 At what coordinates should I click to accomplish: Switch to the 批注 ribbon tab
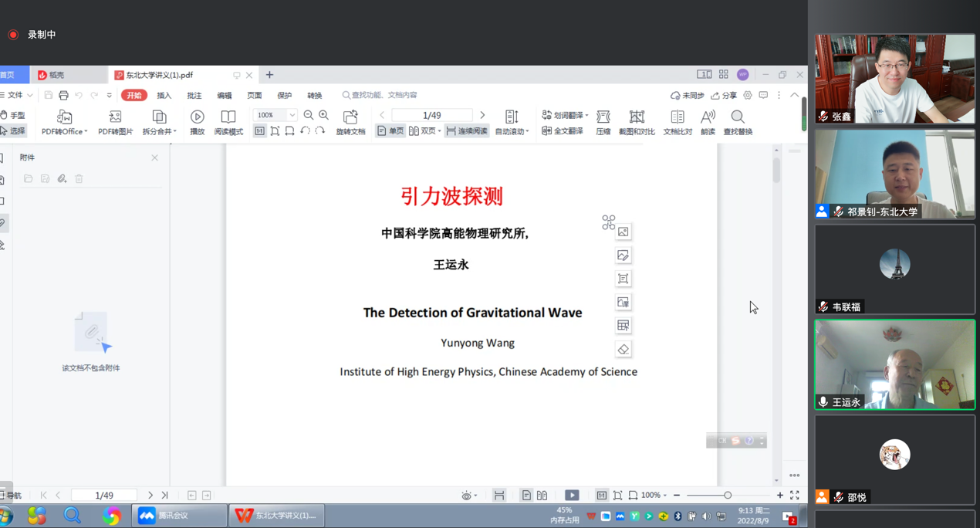coord(194,96)
